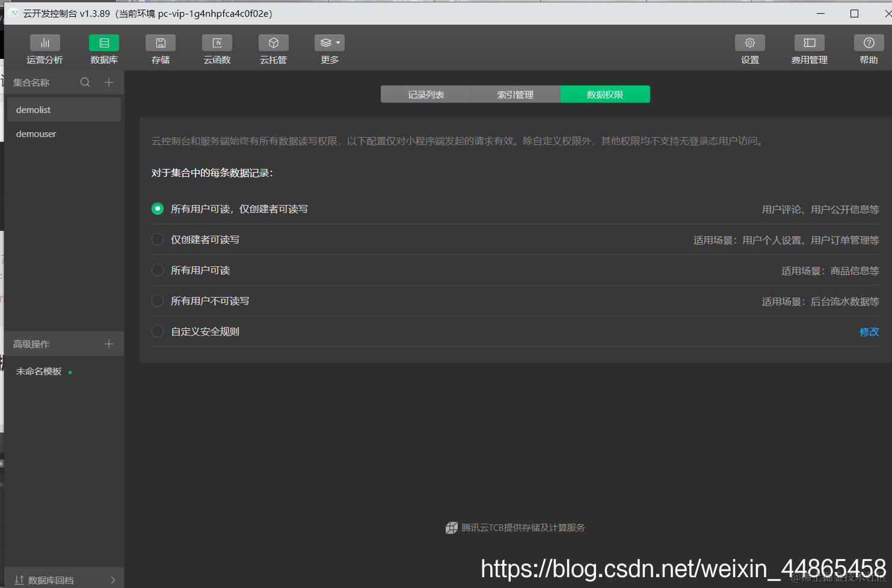
Task: Open the 运营分析 panel
Action: pyautogui.click(x=45, y=49)
